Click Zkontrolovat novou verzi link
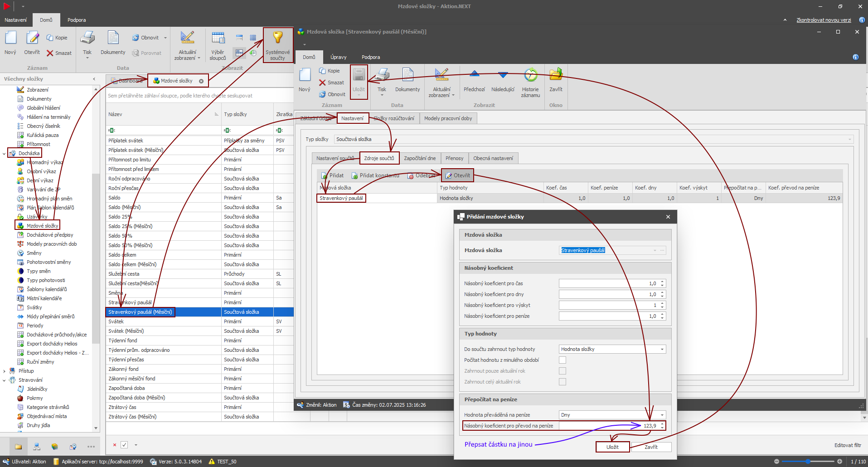Screen dimensions: 868x467 point(824,20)
